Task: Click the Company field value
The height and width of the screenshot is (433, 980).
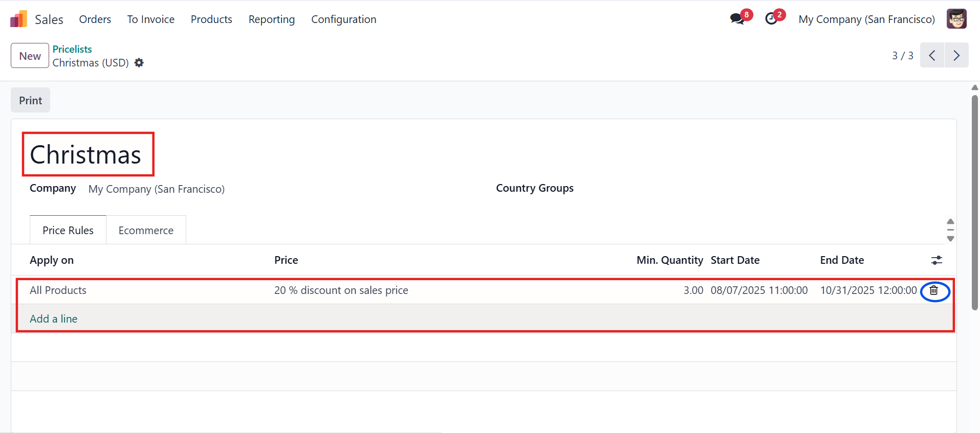Action: 157,189
